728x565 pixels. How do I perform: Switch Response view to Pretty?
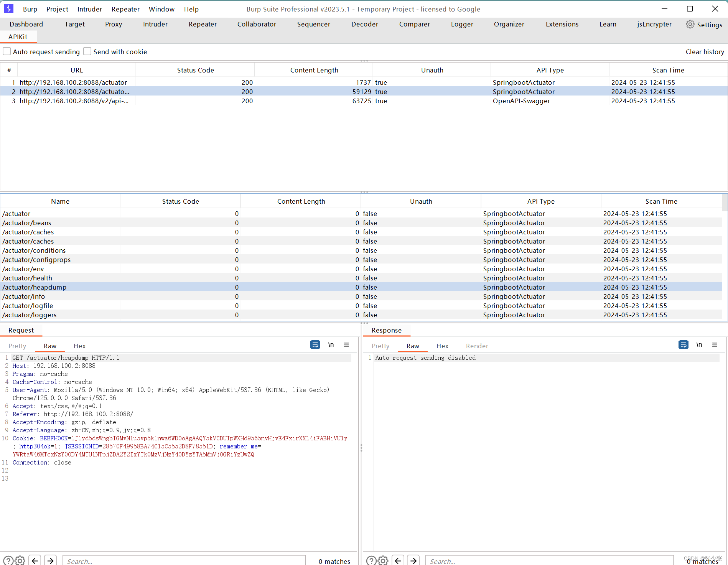(x=380, y=346)
